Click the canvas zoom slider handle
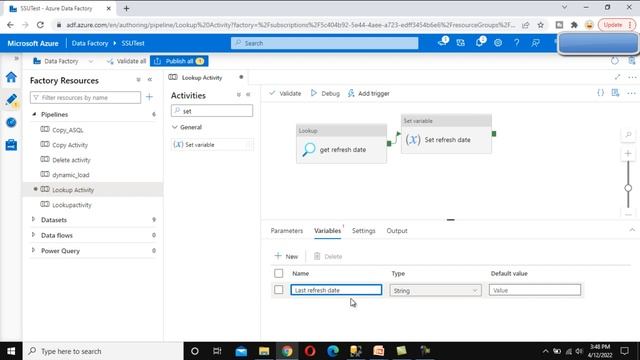The height and width of the screenshot is (360, 640). tap(628, 188)
